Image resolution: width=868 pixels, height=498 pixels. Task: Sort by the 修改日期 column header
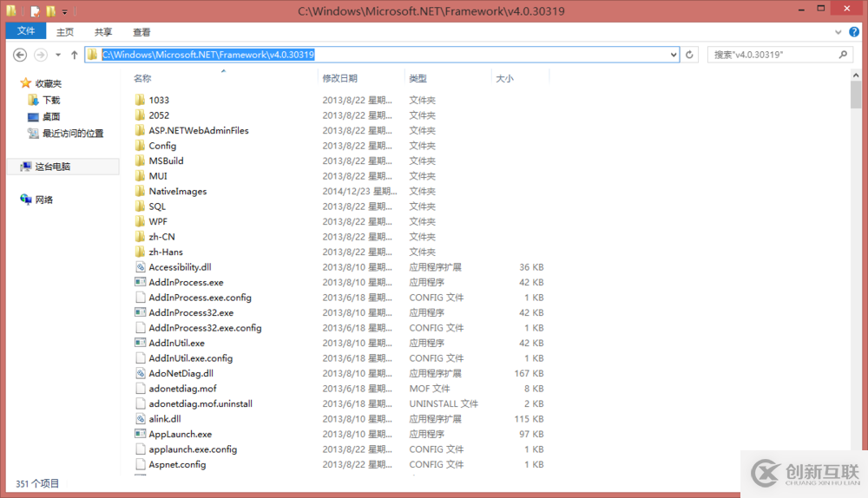tap(339, 79)
